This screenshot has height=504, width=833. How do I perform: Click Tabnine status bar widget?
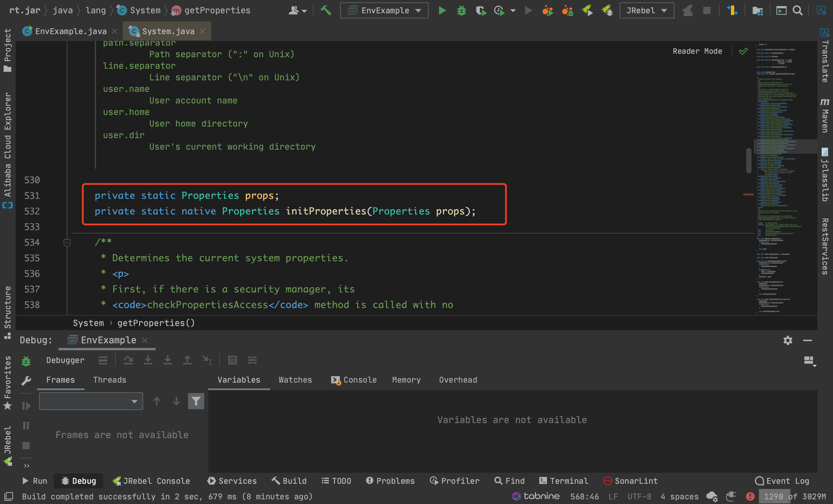[x=536, y=496]
